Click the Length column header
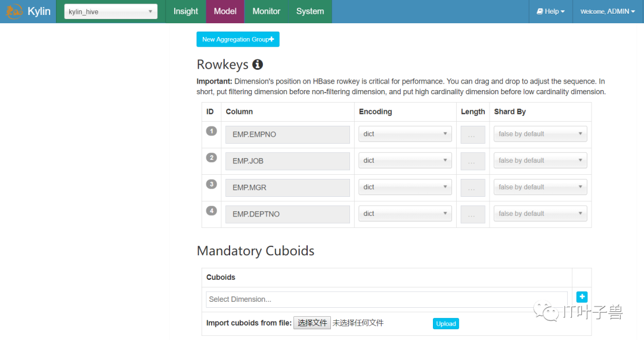Viewport: 644px width, 340px height. (x=473, y=112)
